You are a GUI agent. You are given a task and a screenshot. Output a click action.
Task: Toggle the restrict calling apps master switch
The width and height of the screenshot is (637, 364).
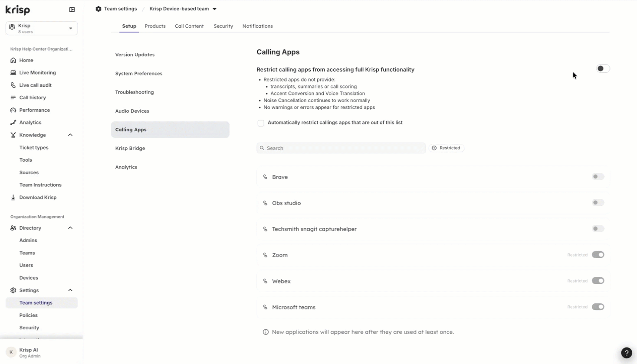(603, 68)
